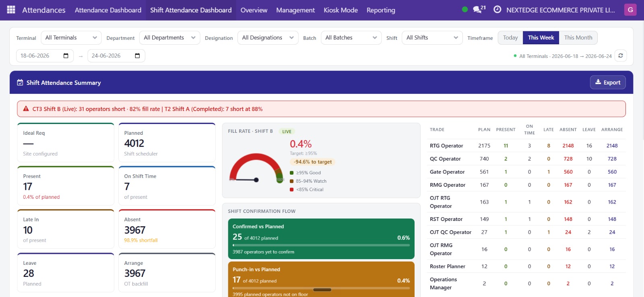The height and width of the screenshot is (297, 644).
Task: Open company switcher NEXTEDGE ECOMMERCE PRIVATE
Action: [x=561, y=10]
